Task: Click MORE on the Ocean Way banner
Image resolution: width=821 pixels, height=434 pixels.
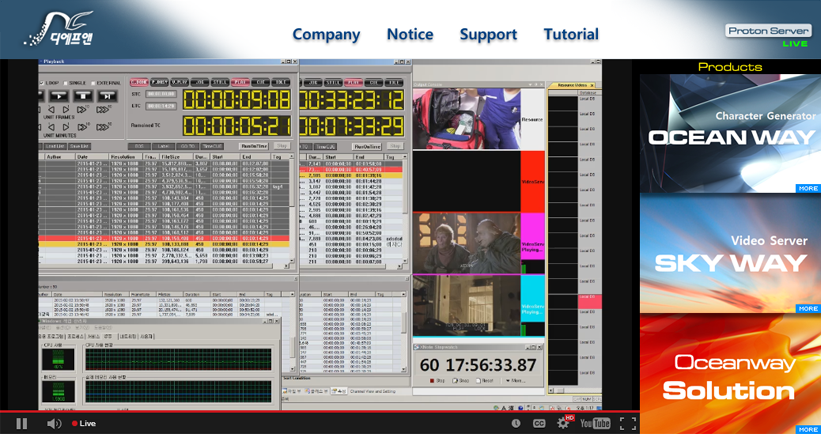Action: (808, 188)
